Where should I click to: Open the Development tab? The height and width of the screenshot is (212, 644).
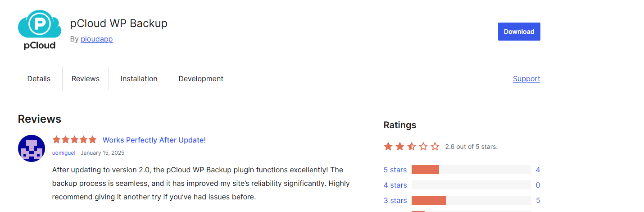(201, 78)
